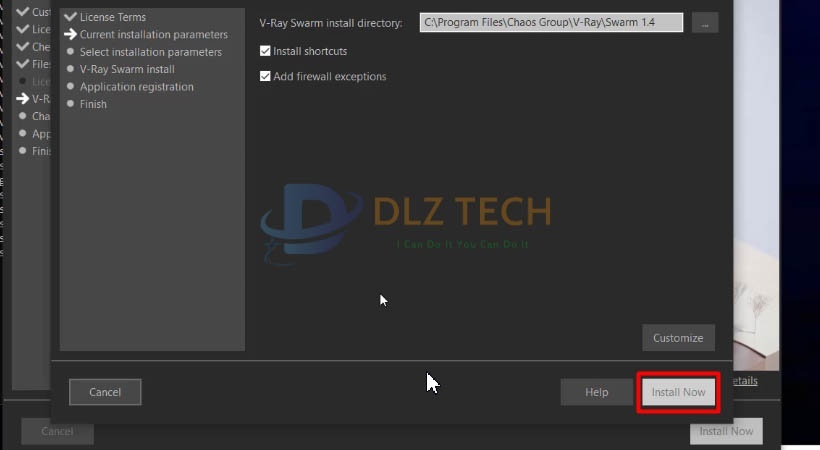820x450 pixels.
Task: Select Current installation parameters step
Action: pyautogui.click(x=154, y=35)
